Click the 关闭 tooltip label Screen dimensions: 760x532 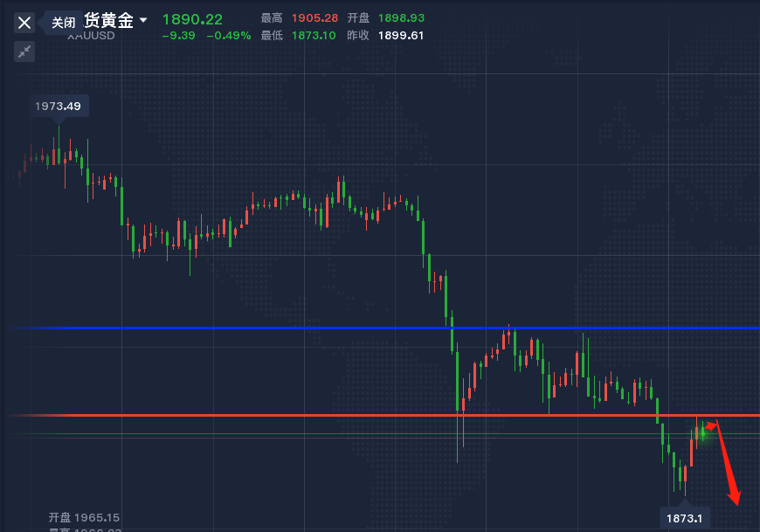63,23
